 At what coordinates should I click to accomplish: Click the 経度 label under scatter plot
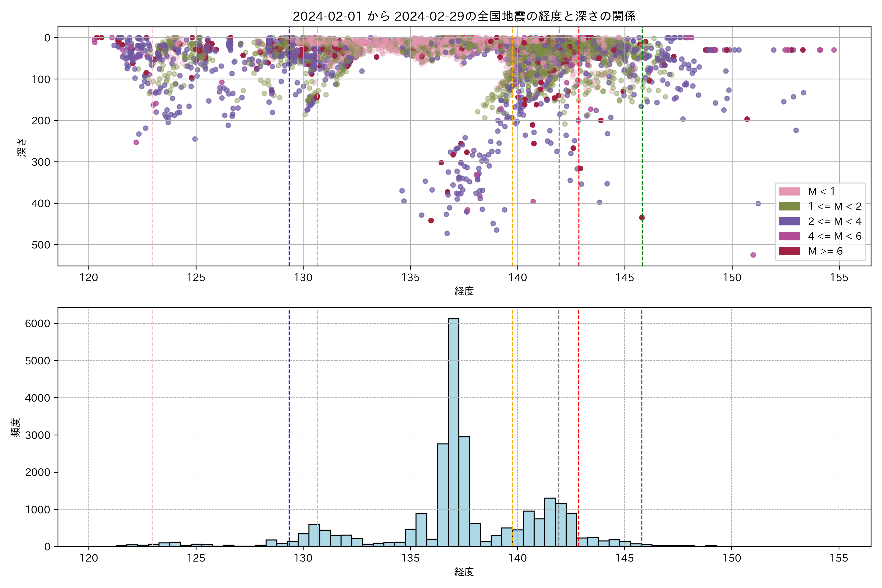click(464, 291)
